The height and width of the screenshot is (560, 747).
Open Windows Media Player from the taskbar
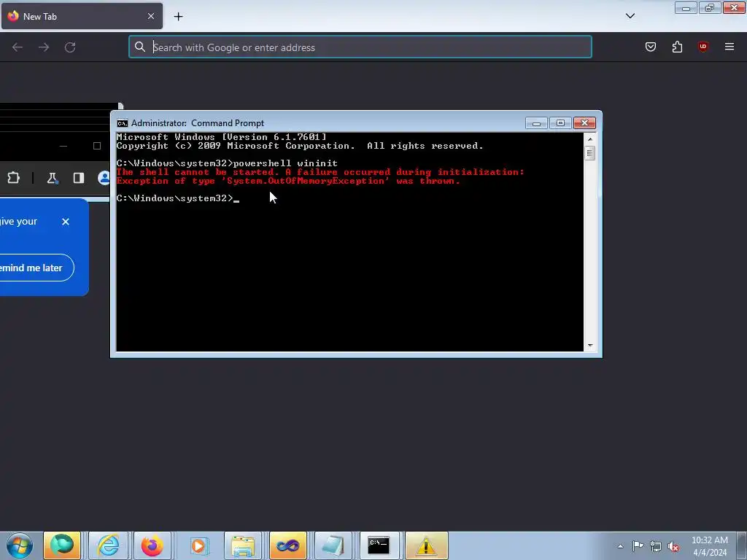click(198, 545)
